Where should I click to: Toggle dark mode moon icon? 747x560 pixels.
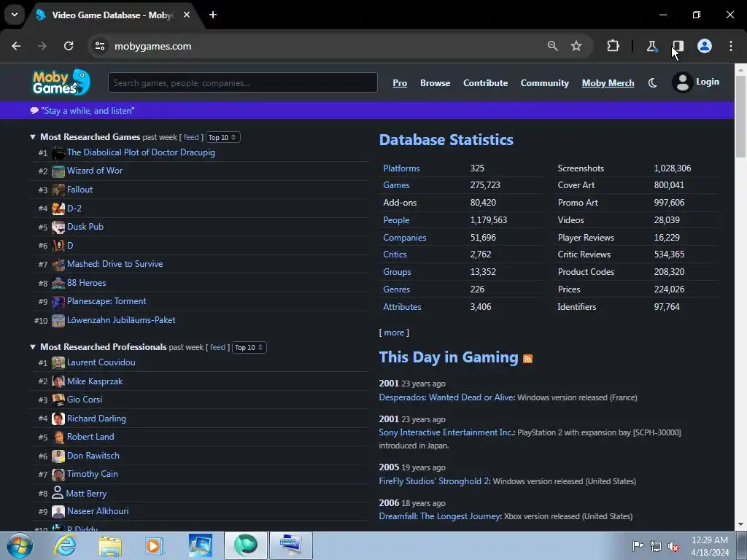coord(653,83)
